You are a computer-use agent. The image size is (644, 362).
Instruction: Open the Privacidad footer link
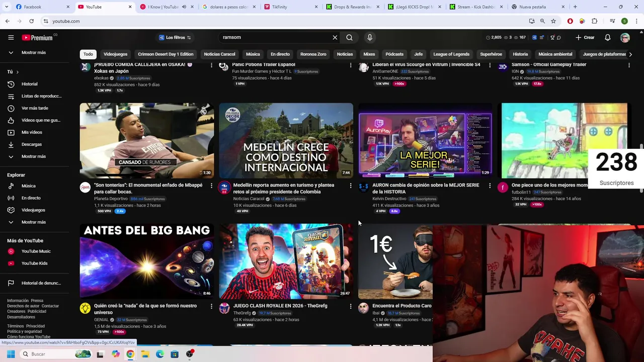(35, 326)
